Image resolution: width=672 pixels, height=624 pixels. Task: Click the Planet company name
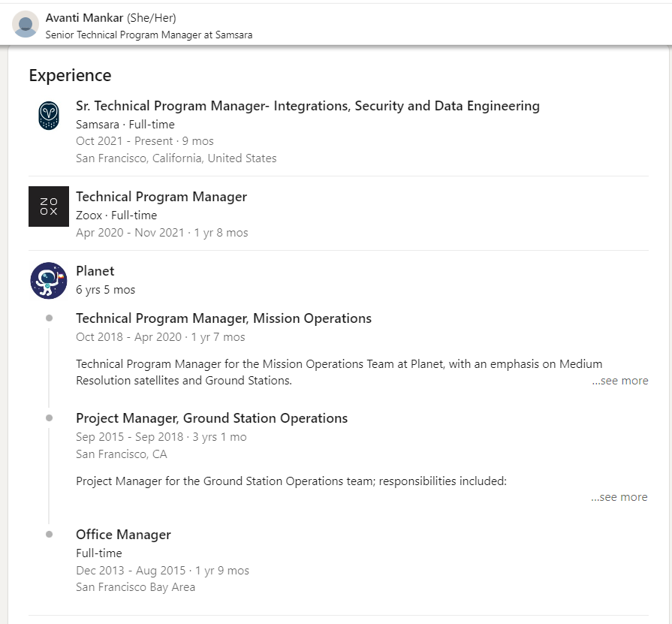point(95,271)
